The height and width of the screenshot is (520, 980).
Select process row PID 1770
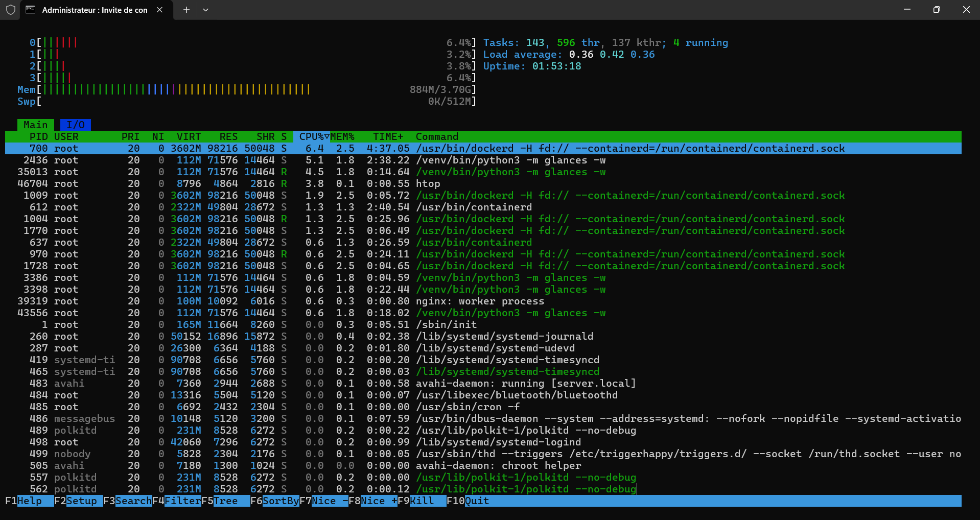[x=483, y=230]
